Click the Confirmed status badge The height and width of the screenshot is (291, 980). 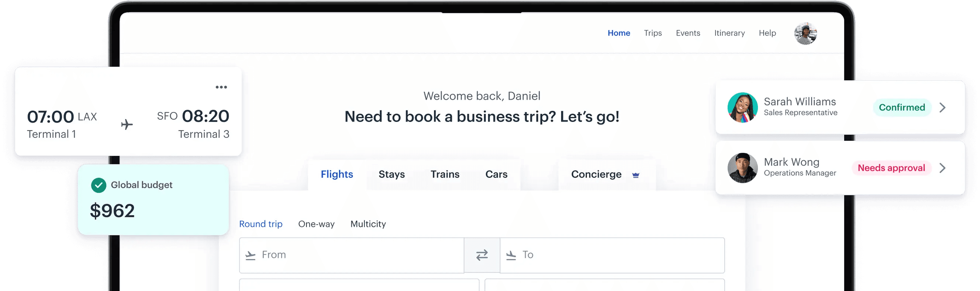[x=902, y=108]
